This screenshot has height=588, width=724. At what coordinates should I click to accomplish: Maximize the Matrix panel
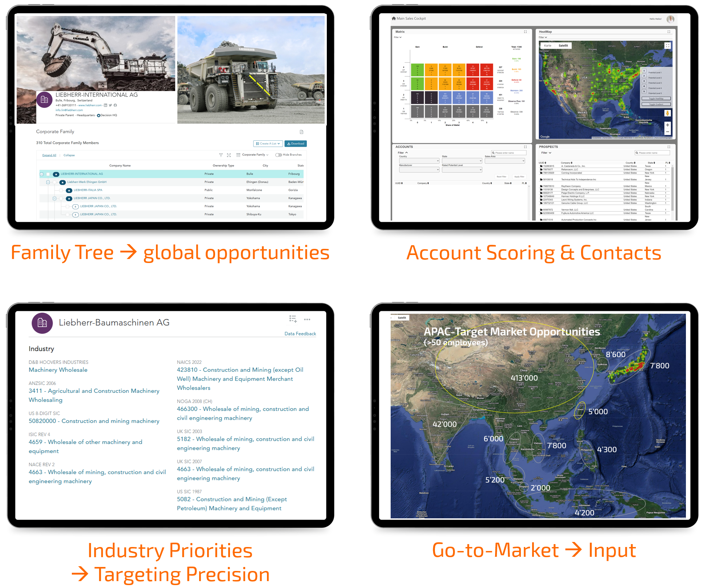click(525, 32)
